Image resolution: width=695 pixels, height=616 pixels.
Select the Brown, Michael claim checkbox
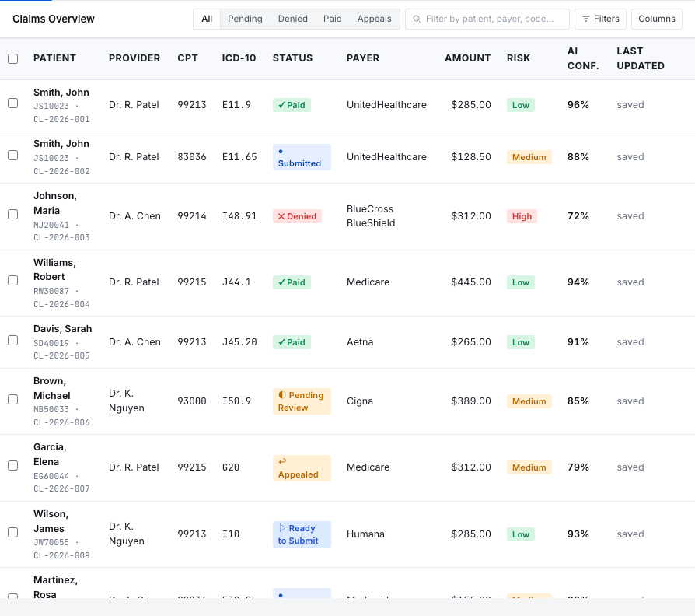(x=13, y=400)
